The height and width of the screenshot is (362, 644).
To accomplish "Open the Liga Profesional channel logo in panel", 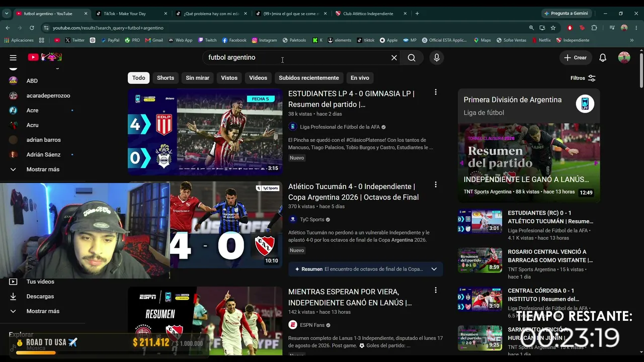I will tap(585, 104).
